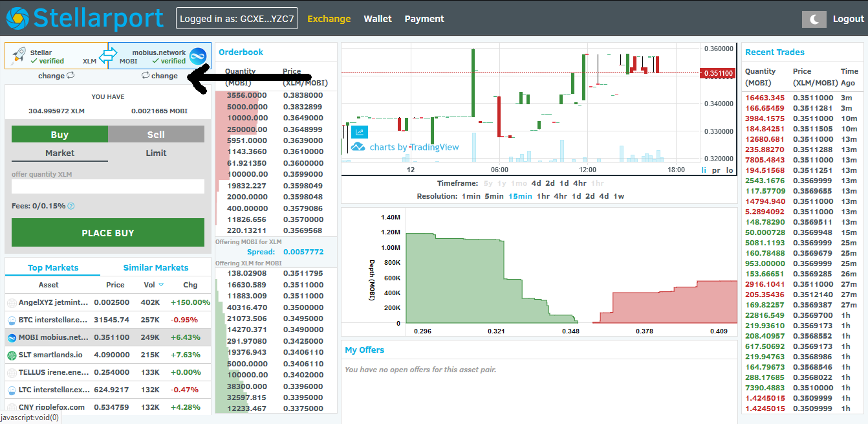Click orderbook ask price 0.3569568
Viewport: 868px width, 424px height.
pyautogui.click(x=302, y=230)
